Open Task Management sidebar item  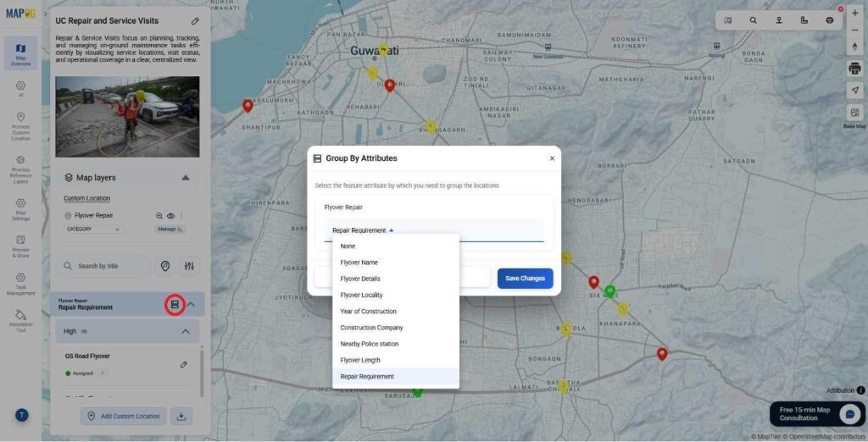20,285
